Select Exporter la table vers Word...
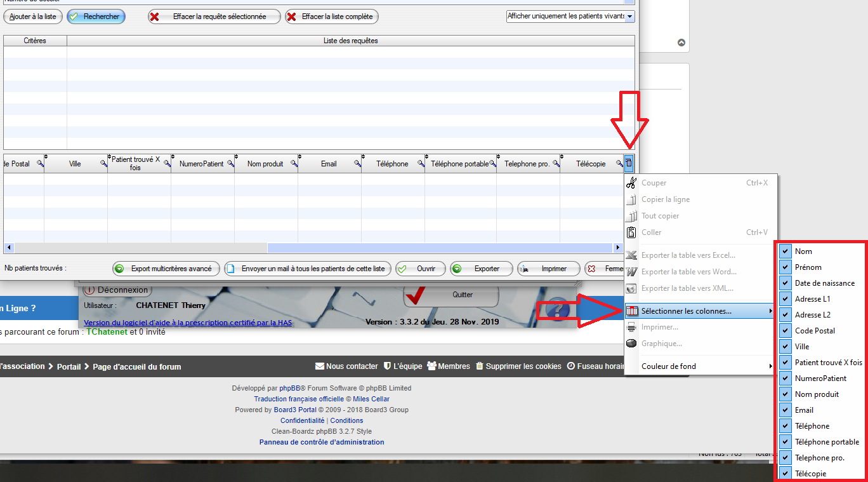Image resolution: width=868 pixels, height=482 pixels. click(700, 272)
